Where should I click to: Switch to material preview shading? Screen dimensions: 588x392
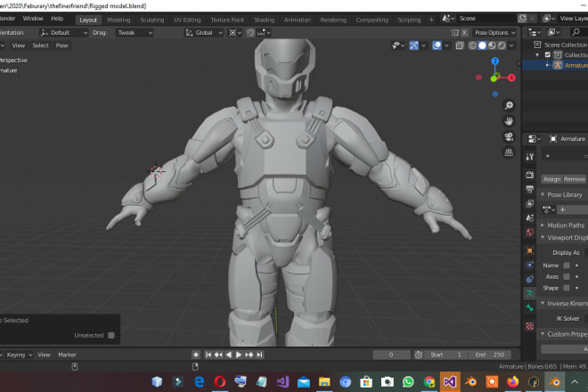pos(492,45)
